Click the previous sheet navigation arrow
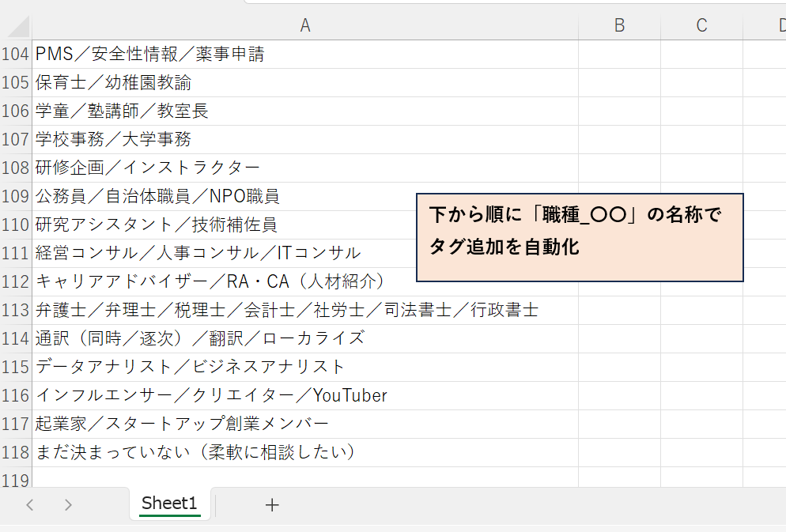The image size is (786, 532). 30,504
